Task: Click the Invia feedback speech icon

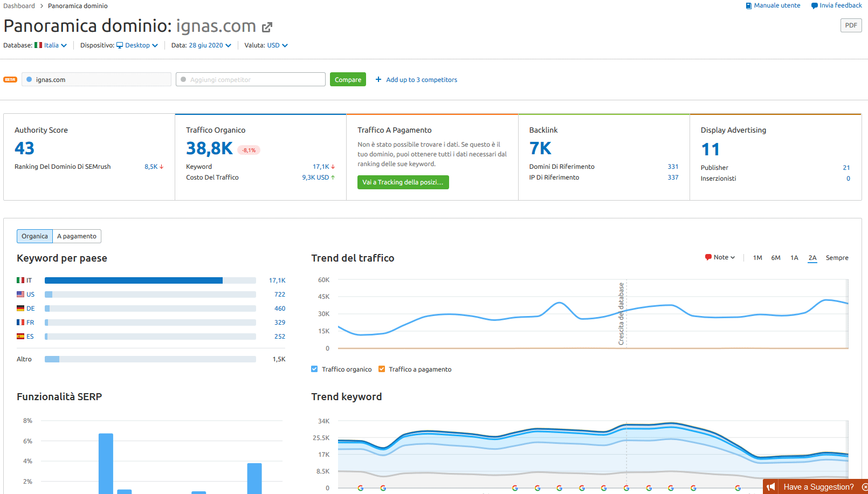Action: tap(814, 6)
